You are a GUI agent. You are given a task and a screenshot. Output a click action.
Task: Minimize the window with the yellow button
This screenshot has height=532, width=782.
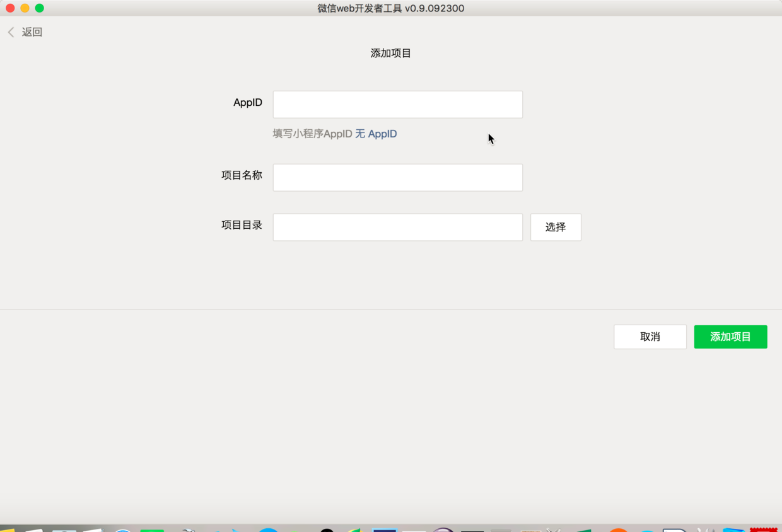[x=25, y=8]
